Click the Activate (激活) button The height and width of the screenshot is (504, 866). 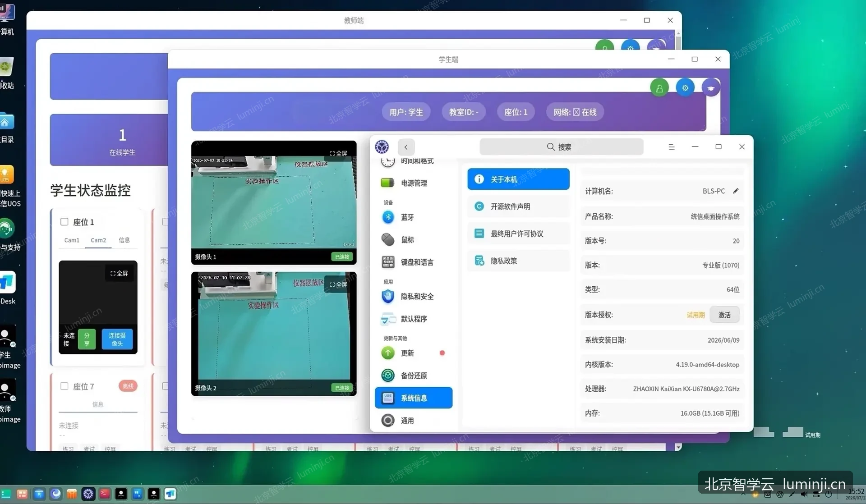tap(724, 315)
